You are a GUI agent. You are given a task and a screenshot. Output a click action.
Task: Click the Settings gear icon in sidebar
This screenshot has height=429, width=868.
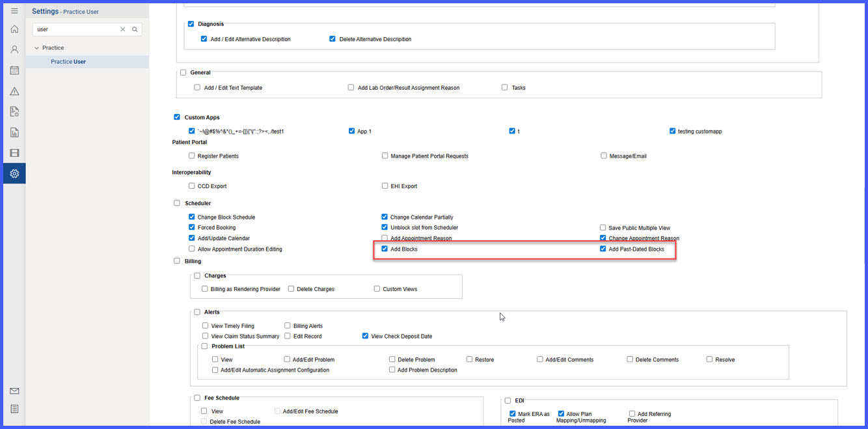pos(14,174)
